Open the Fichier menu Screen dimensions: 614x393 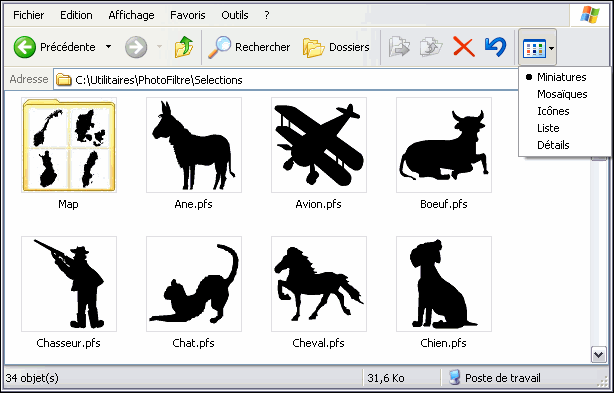[29, 15]
